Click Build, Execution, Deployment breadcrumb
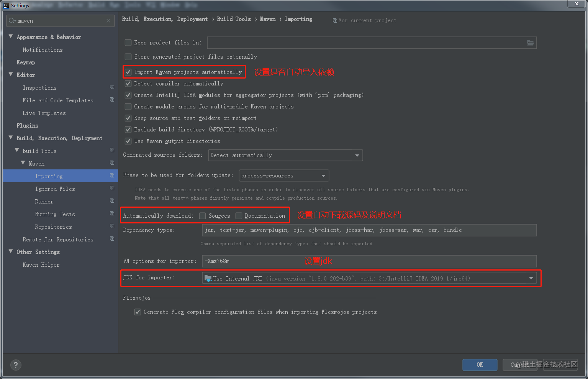588x379 pixels. point(165,19)
